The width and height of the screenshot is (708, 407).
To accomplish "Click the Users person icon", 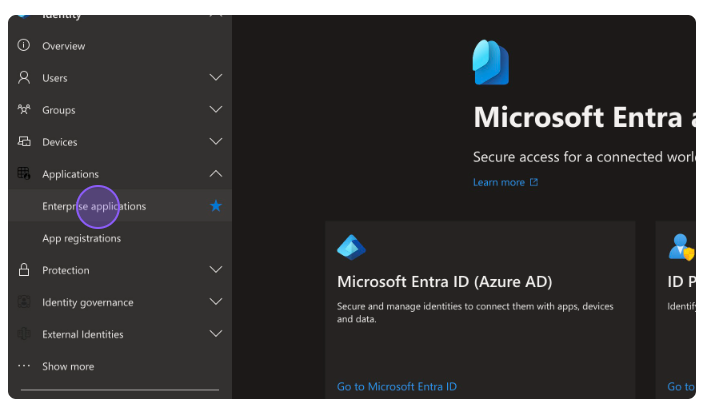I will point(24,78).
